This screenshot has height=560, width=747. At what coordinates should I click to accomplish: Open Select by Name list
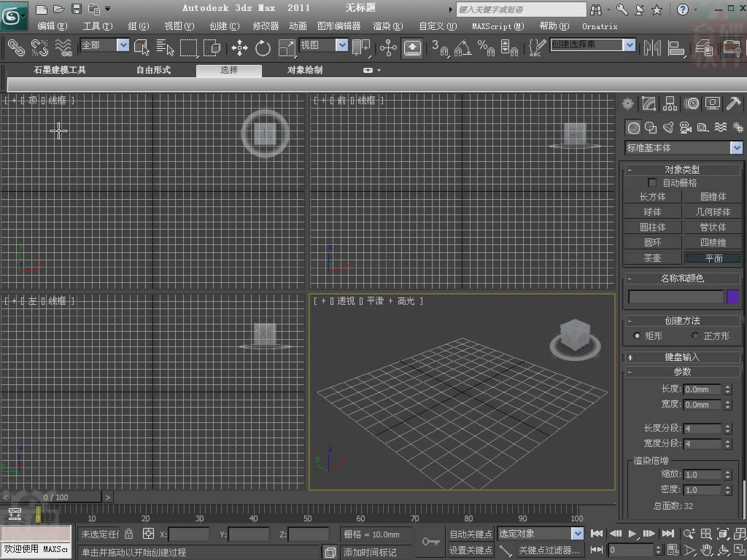pos(165,47)
